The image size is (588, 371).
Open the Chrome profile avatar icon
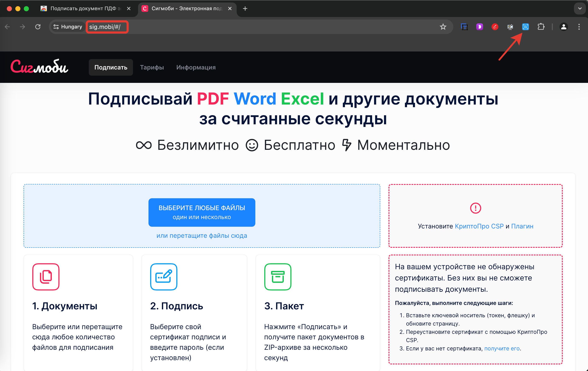coord(564,27)
